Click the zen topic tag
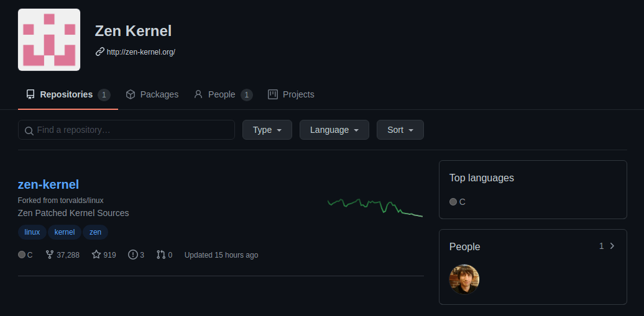This screenshot has width=644, height=316. pyautogui.click(x=95, y=232)
